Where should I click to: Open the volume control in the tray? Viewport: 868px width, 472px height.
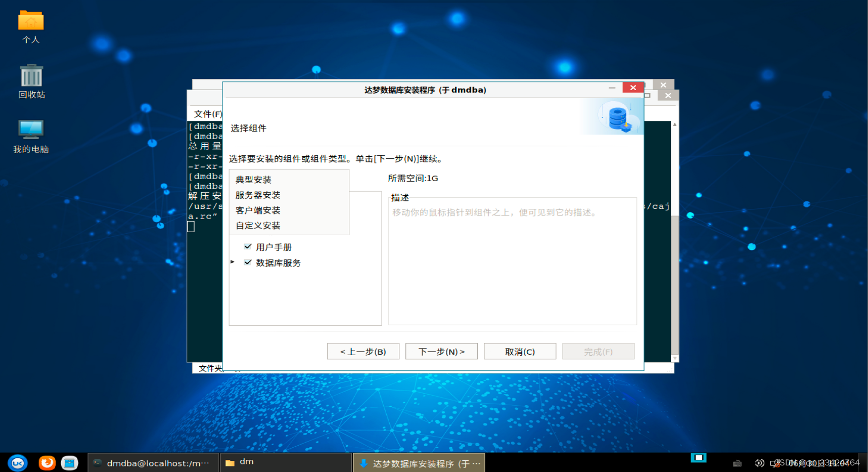759,463
